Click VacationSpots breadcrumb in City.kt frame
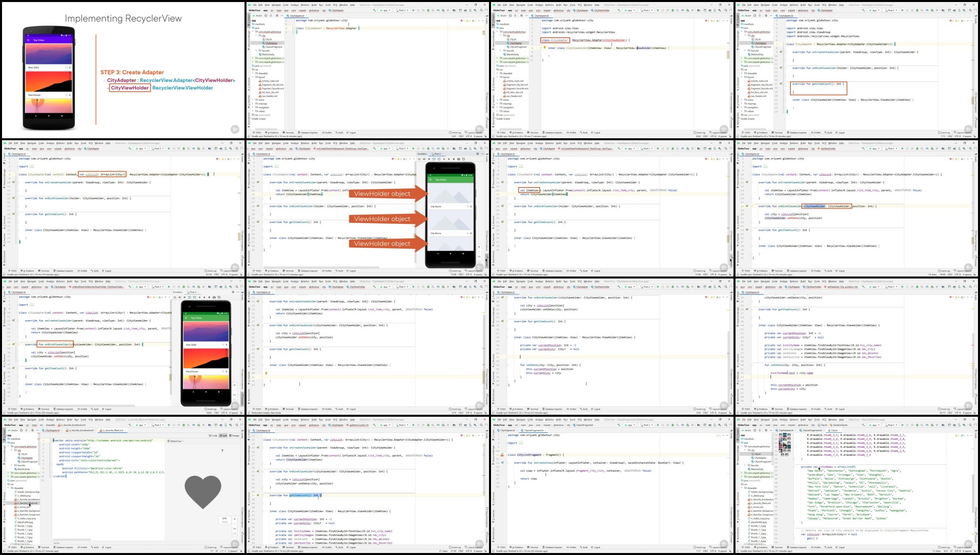Screen dimensions: 980x555 point(839,425)
